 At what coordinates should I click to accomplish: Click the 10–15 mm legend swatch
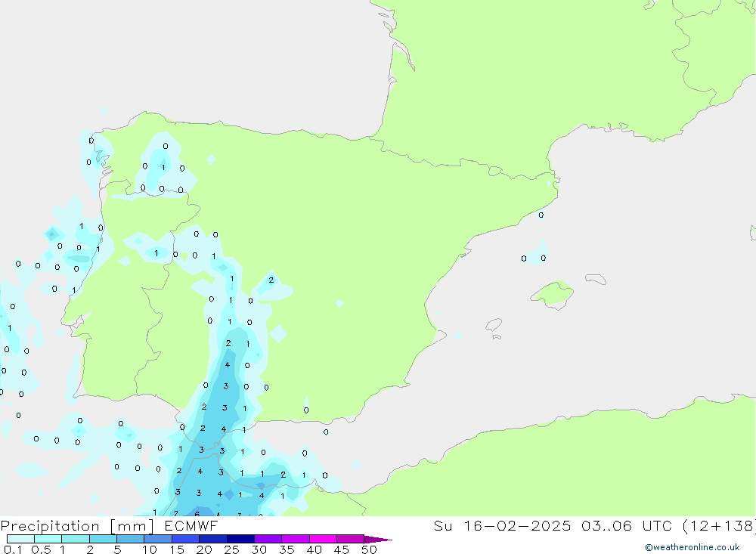point(158,539)
